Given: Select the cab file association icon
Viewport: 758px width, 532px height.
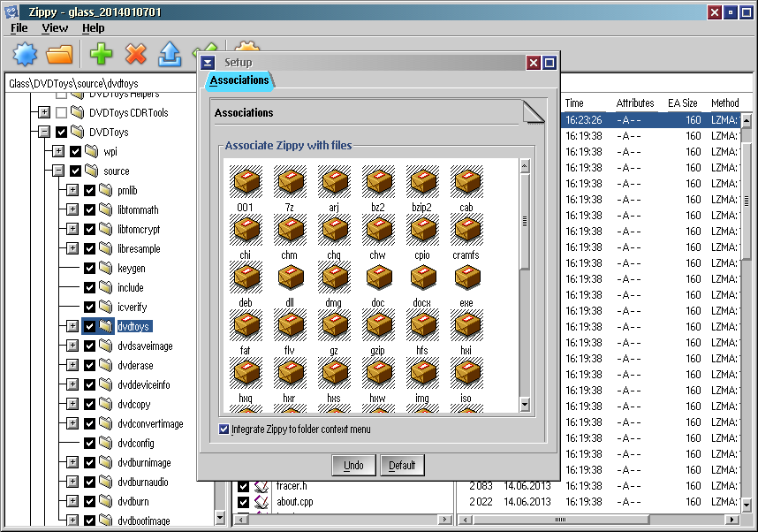Looking at the screenshot, I should [466, 183].
